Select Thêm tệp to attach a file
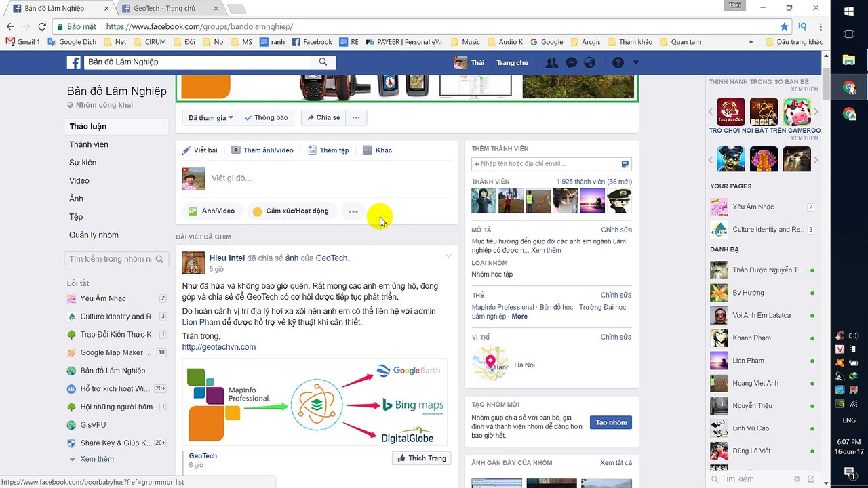Viewport: 868px width, 488px height. tap(329, 150)
